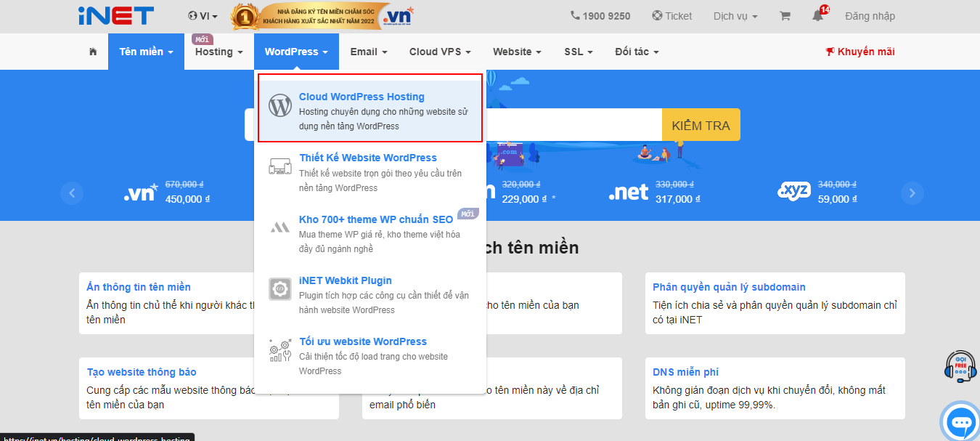The width and height of the screenshot is (980, 441).
Task: Click Đăng nhập to sign in
Action: tap(870, 15)
